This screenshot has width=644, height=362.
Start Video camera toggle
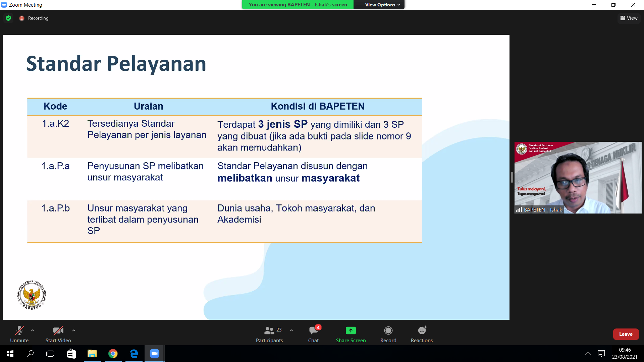pyautogui.click(x=58, y=334)
